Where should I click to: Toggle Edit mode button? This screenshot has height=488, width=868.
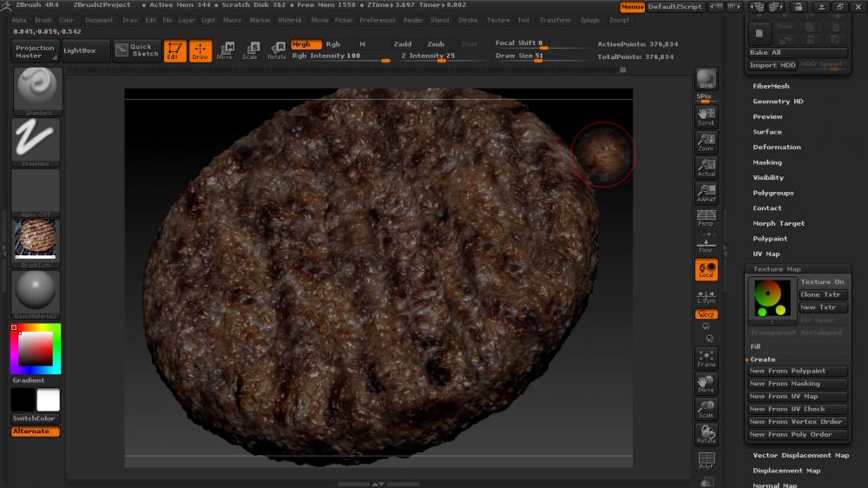(175, 50)
